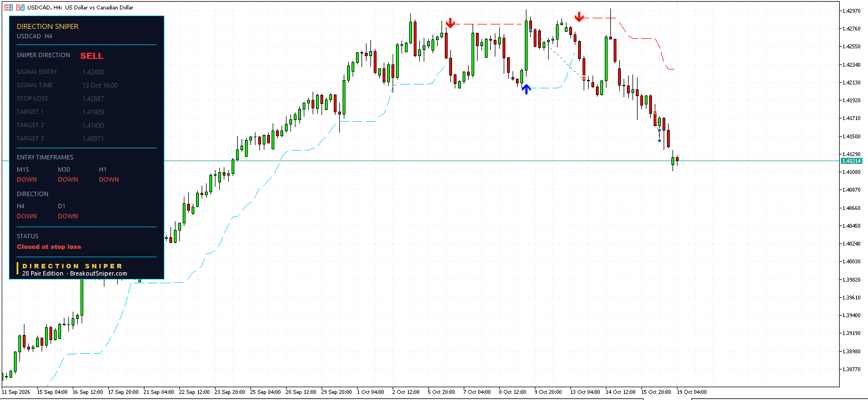Image resolution: width=868 pixels, height=400 pixels.
Task: Select red sell arrow near 5 Oct
Action: (450, 23)
